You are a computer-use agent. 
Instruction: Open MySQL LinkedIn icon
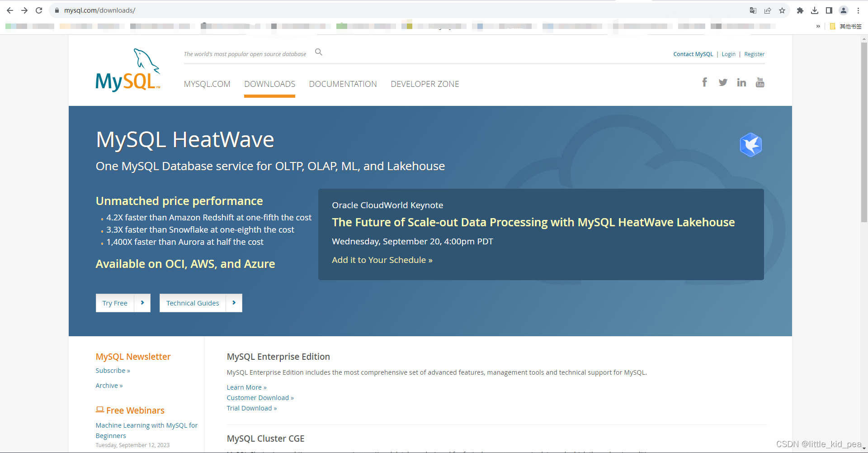741,82
